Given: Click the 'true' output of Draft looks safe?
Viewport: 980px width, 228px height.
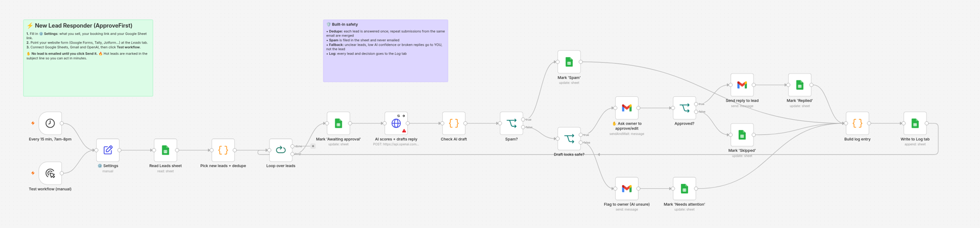Looking at the screenshot, I should pyautogui.click(x=581, y=135).
